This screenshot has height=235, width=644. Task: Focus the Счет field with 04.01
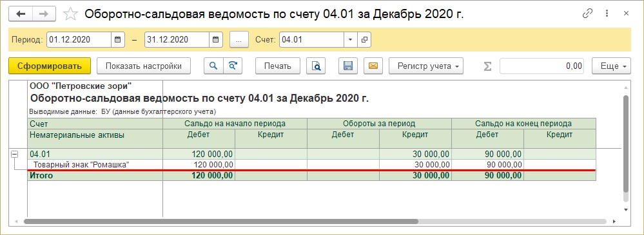(312, 40)
